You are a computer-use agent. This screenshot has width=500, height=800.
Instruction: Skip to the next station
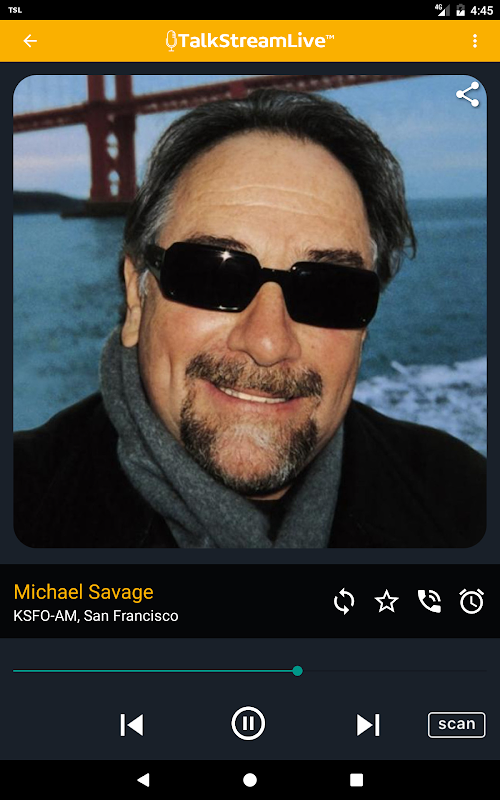[x=368, y=724]
